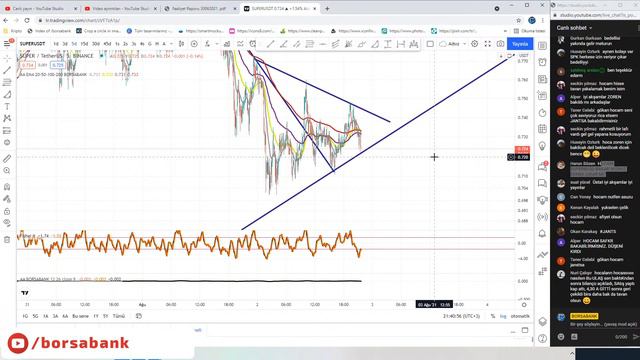Select the ruler measure tool

tap(7, 158)
